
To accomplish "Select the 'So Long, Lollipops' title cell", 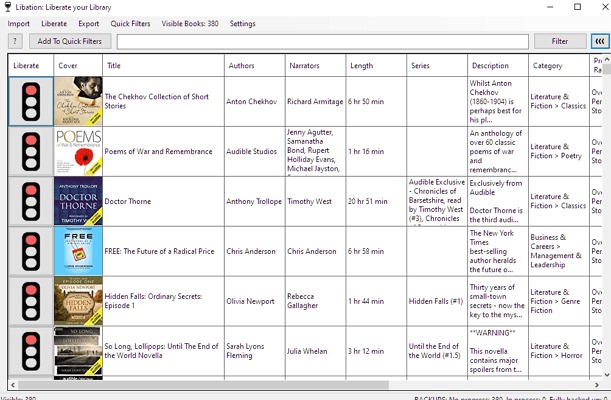I will [163, 351].
